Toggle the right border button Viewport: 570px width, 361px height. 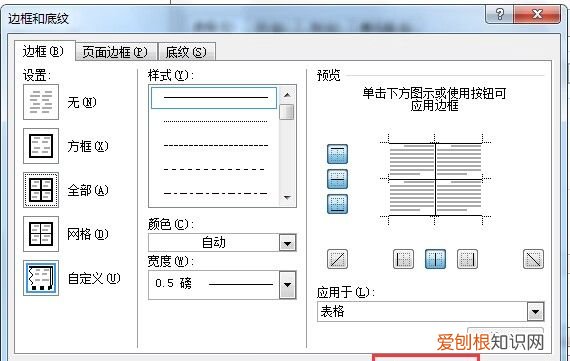pyautogui.click(x=467, y=259)
